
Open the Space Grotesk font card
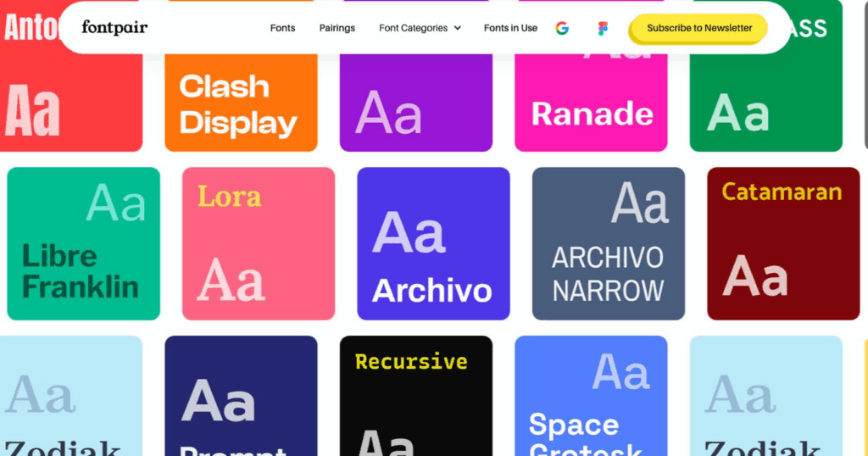point(591,396)
